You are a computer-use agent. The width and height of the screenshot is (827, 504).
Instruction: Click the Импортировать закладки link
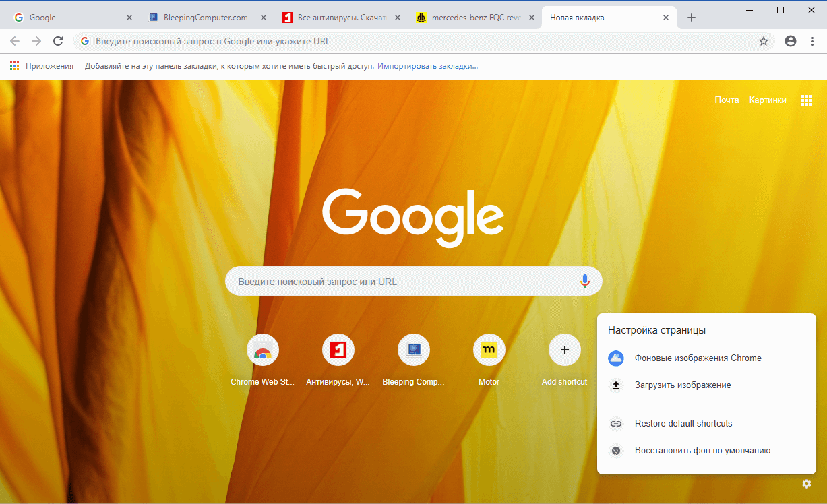click(x=429, y=65)
